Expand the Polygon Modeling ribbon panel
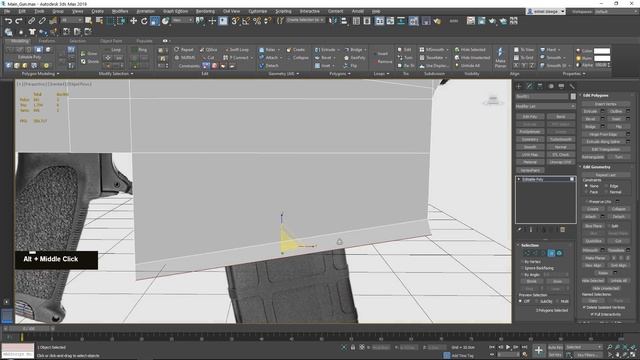Viewport: 640px width, 360px height. click(x=40, y=74)
